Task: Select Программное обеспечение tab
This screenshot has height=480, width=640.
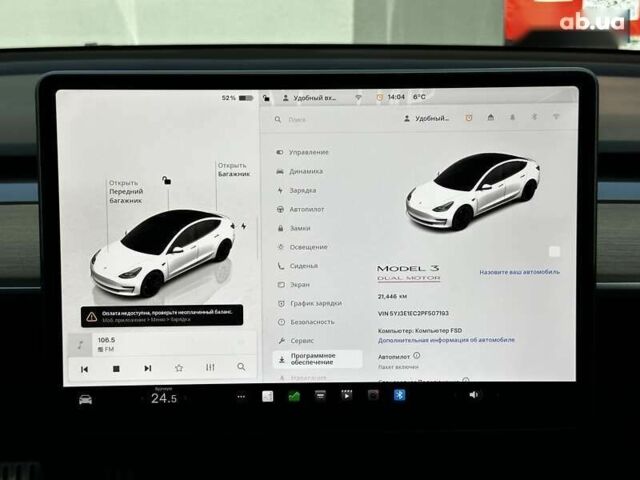Action: [318, 359]
